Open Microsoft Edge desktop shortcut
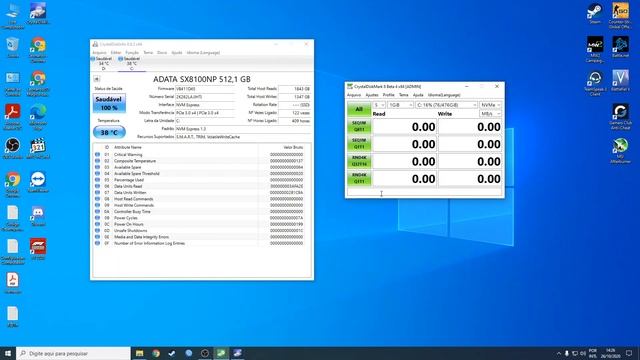Image resolution: width=640 pixels, height=360 pixels. point(38,116)
